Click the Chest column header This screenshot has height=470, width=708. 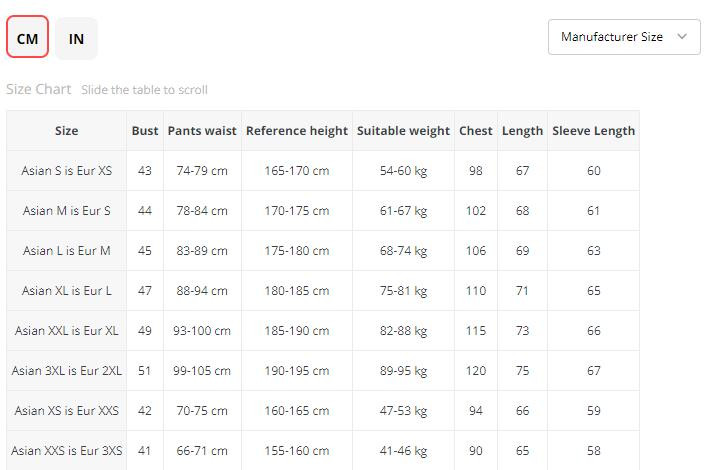point(476,131)
